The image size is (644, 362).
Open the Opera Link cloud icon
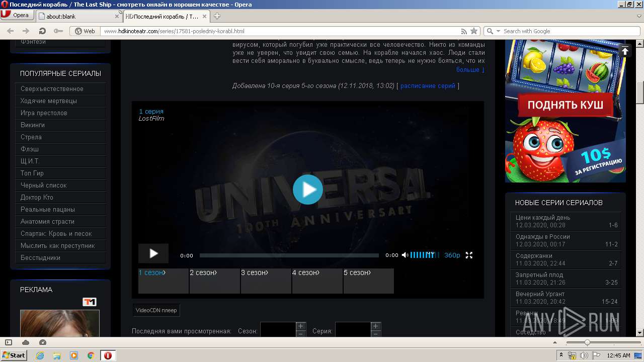pos(26,342)
